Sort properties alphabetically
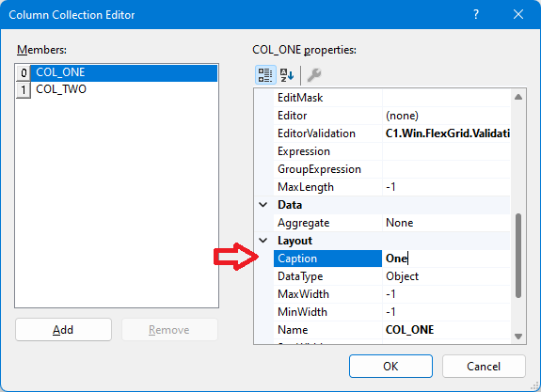 coord(286,75)
